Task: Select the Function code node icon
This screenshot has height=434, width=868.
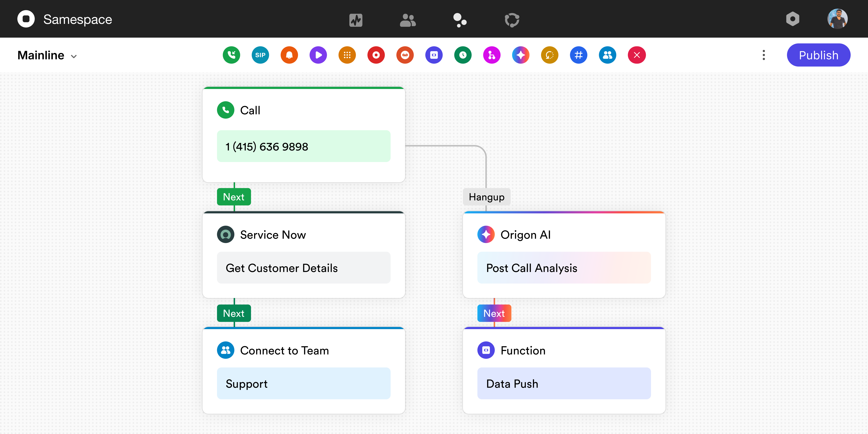Action: pos(434,55)
